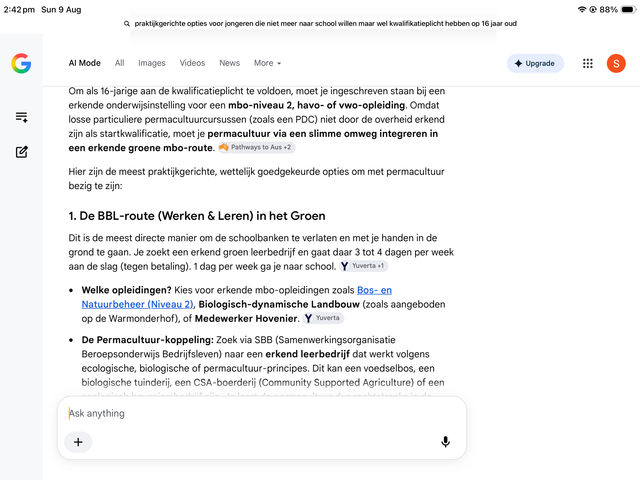Select the AI Mode tab

pyautogui.click(x=84, y=63)
